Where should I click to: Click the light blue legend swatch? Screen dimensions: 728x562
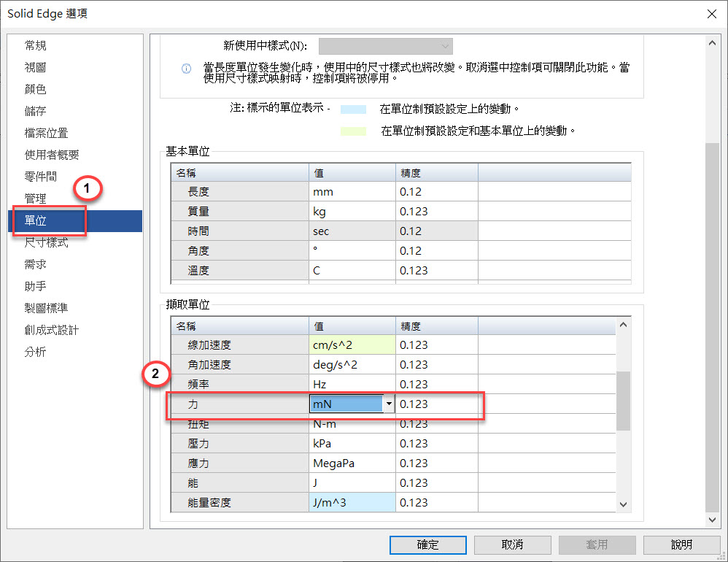(x=353, y=109)
